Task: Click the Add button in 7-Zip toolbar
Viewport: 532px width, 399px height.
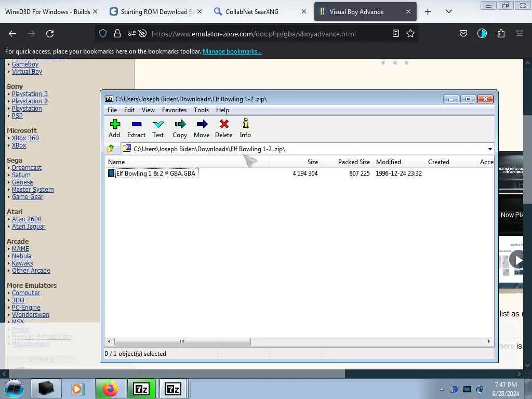Action: [114, 128]
